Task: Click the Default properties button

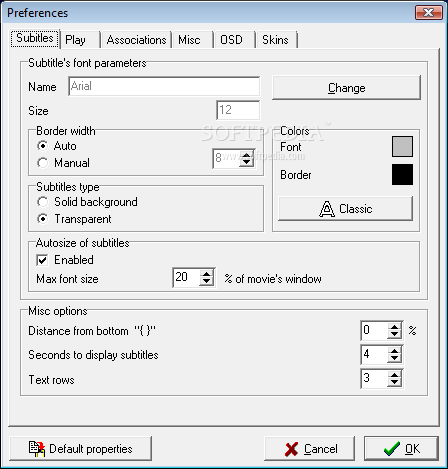Action: pyautogui.click(x=80, y=449)
